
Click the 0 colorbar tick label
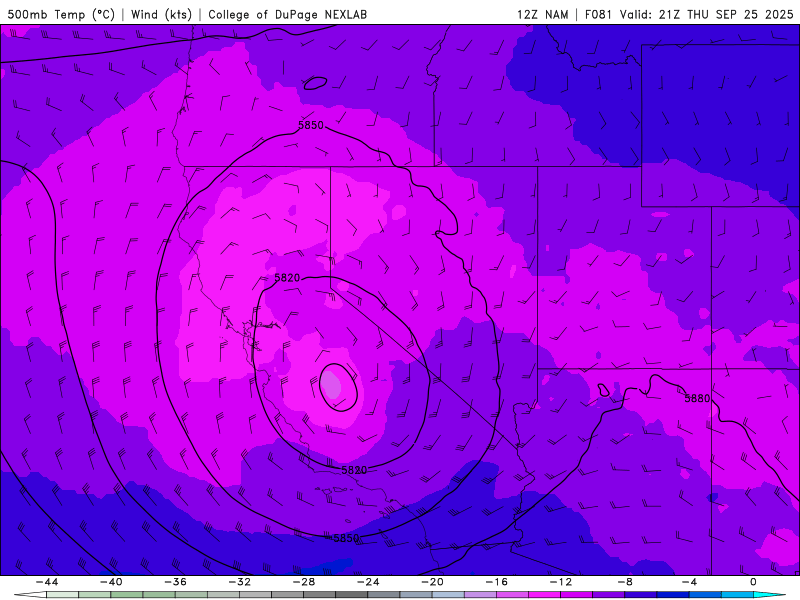pos(753,582)
